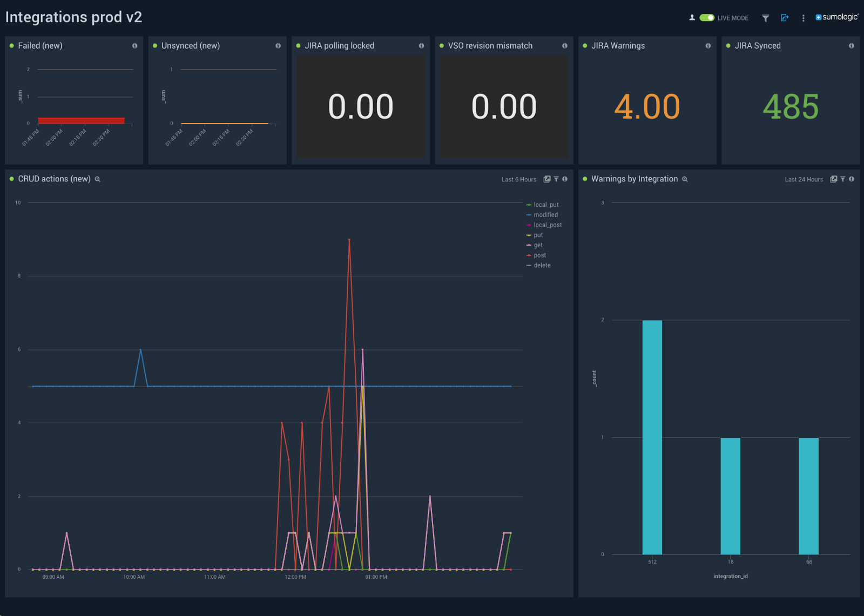The height and width of the screenshot is (616, 864).
Task: Toggle get series in legend
Action: 535,245
